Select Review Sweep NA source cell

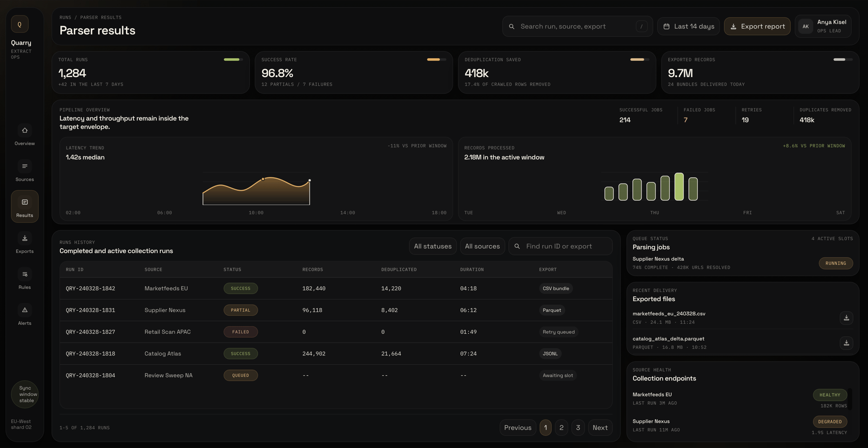coord(168,375)
